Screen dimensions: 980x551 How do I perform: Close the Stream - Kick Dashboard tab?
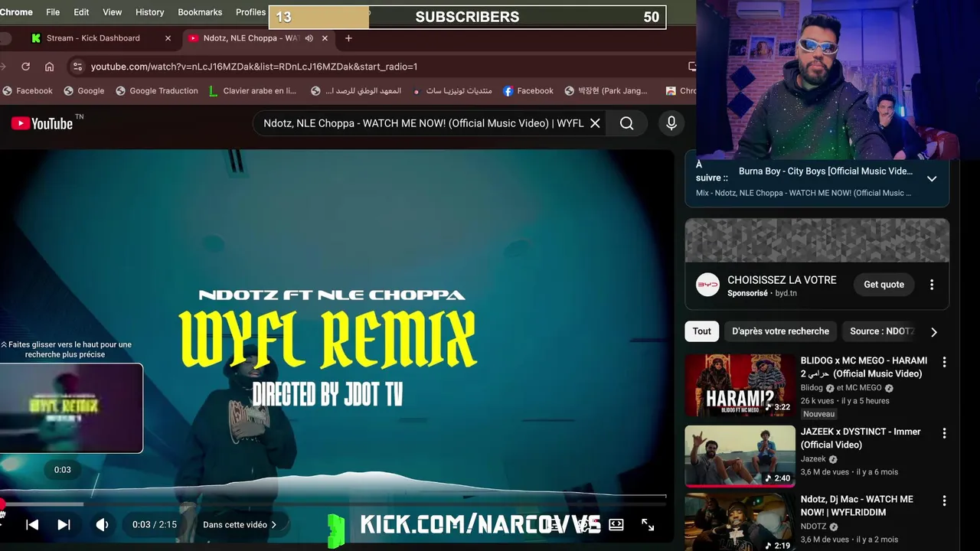point(168,38)
